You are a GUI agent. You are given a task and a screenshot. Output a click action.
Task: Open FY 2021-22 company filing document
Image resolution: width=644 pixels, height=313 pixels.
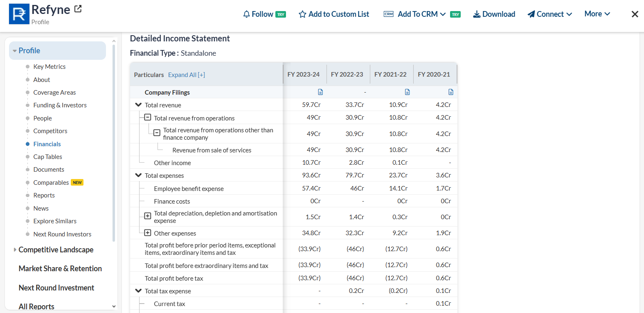point(407,92)
